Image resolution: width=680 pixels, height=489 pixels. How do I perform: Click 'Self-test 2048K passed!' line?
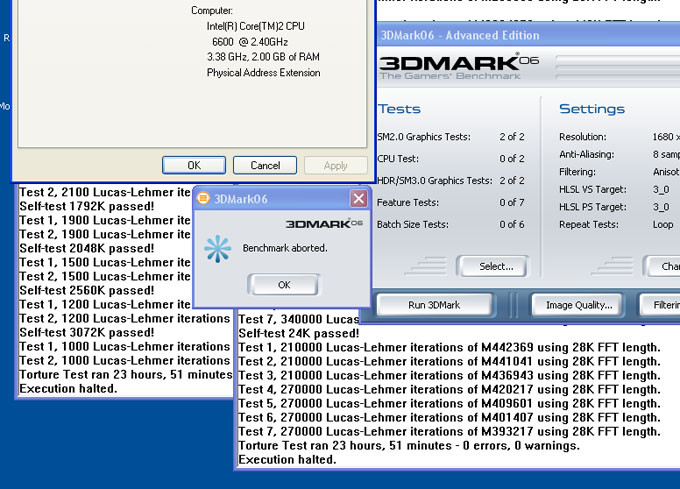(x=87, y=248)
